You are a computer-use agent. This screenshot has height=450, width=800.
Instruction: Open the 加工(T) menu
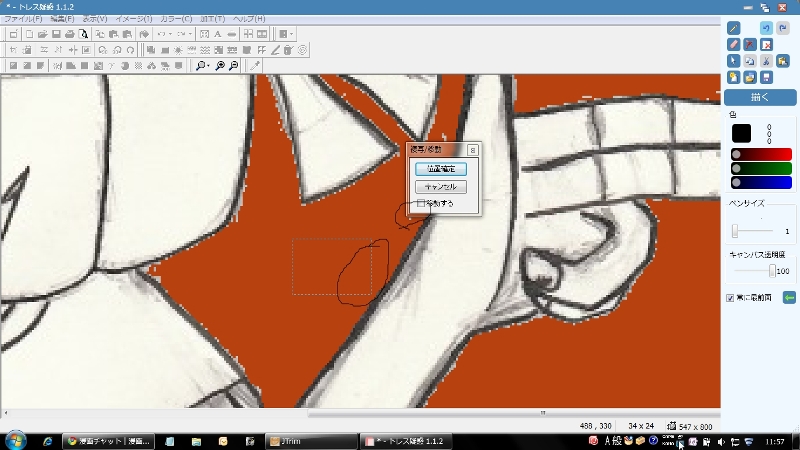click(x=212, y=19)
